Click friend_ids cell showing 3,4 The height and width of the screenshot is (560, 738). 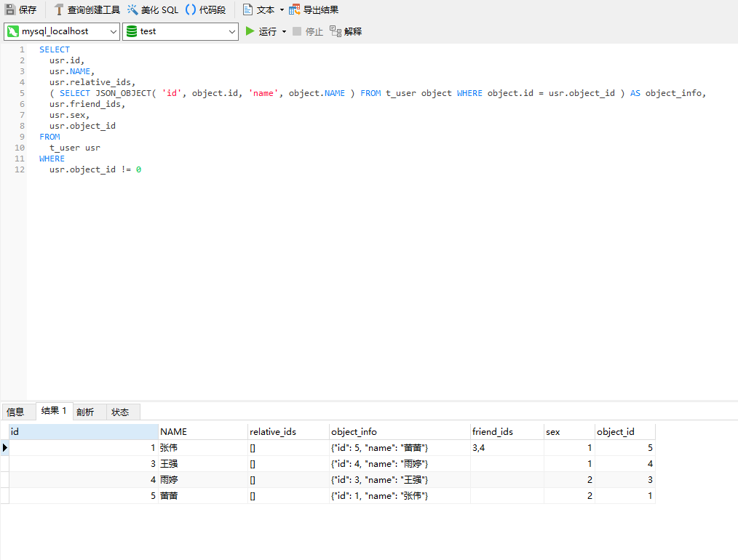coord(507,447)
